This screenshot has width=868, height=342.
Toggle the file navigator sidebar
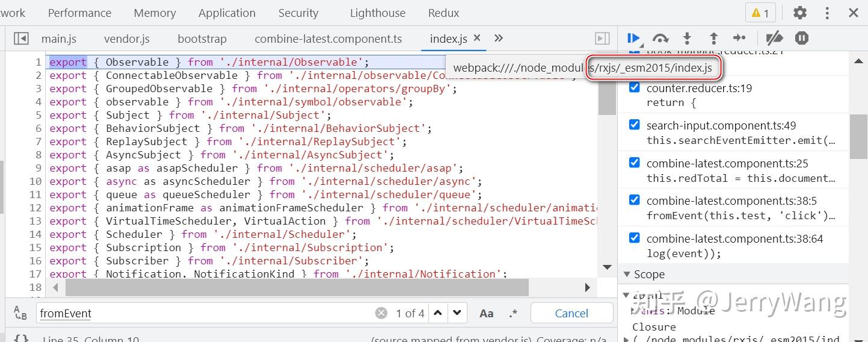21,39
